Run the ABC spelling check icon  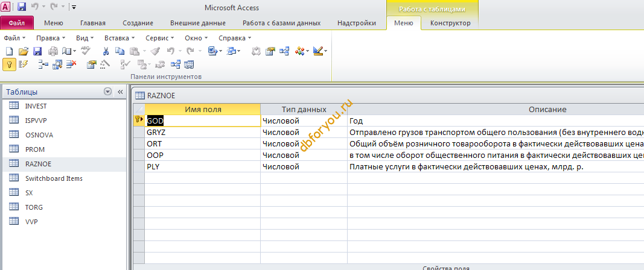tap(86, 51)
